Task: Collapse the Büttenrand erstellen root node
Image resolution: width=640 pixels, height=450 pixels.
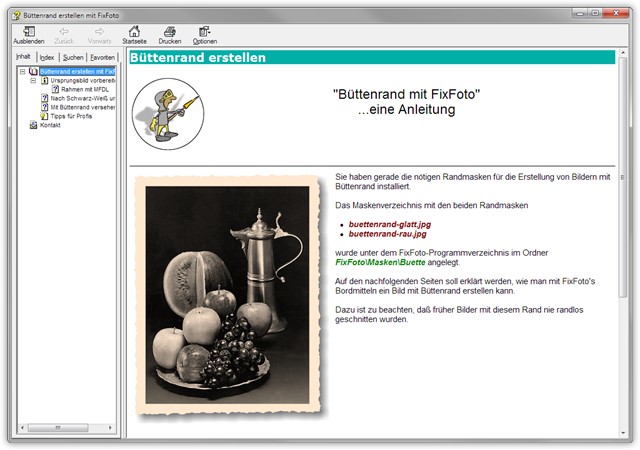Action: click(23, 71)
